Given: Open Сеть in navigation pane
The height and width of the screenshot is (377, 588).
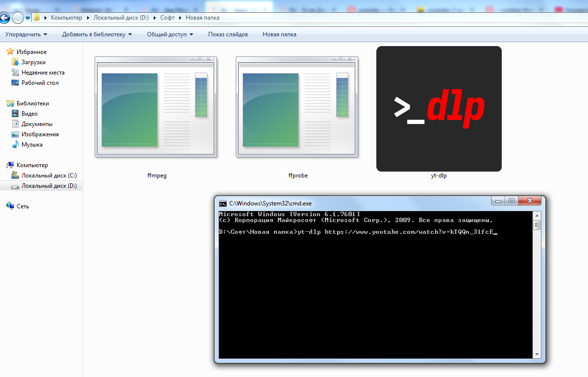Looking at the screenshot, I should click(23, 206).
